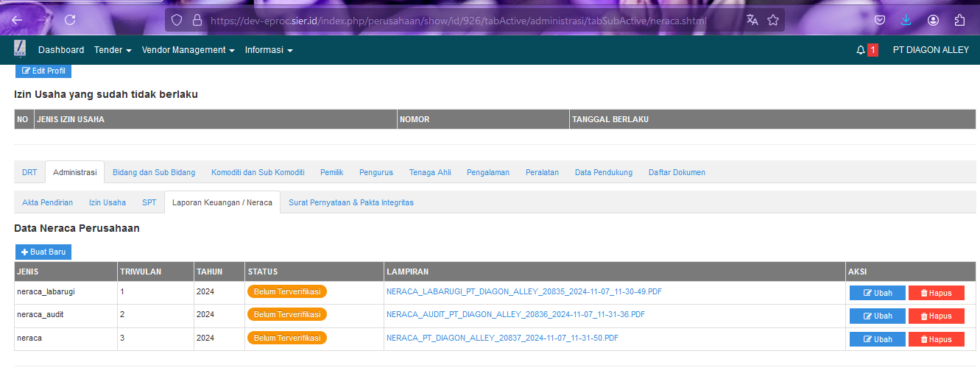Click the Pocket save icon

click(880, 20)
